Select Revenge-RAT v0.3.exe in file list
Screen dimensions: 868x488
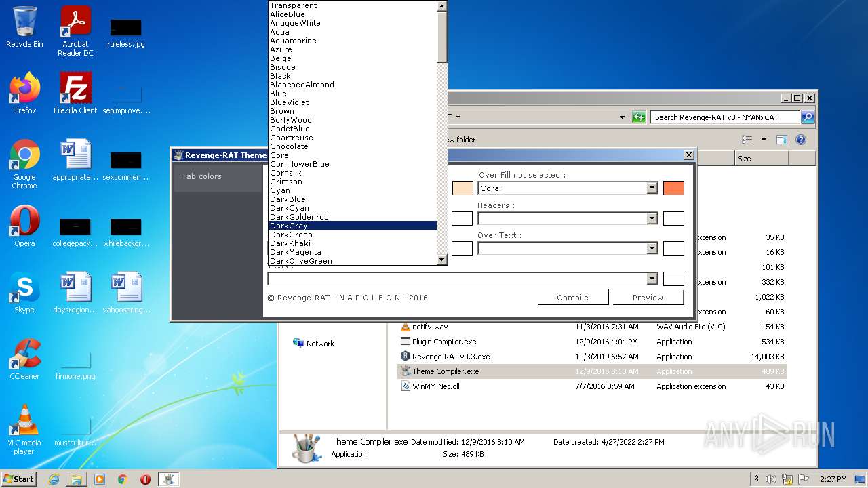click(593, 357)
